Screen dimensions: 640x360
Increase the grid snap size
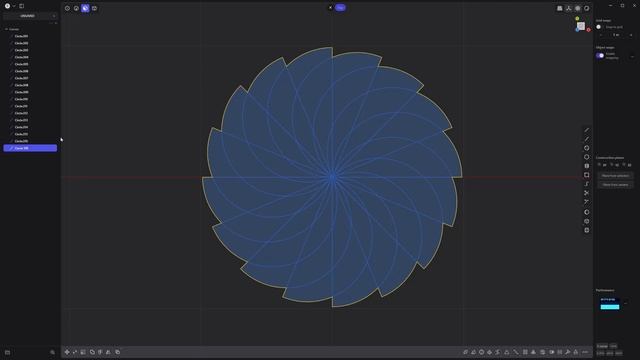pos(631,35)
